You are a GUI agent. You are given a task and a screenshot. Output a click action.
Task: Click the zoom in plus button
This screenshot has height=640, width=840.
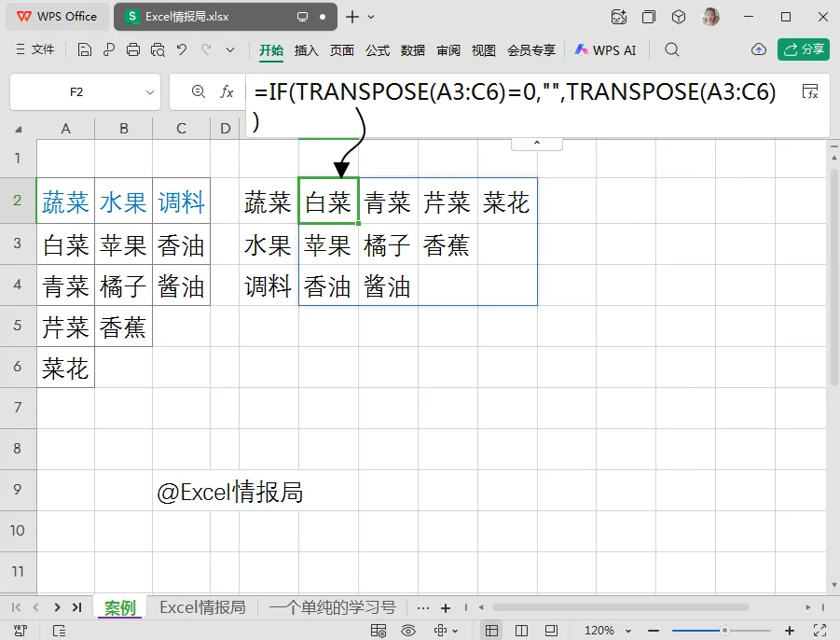tap(789, 631)
